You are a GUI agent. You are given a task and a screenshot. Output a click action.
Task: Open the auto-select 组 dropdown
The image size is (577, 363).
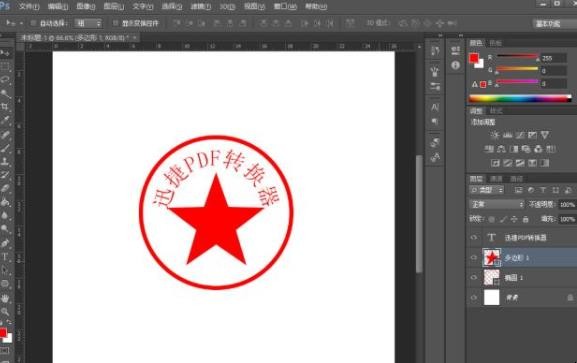(88, 23)
